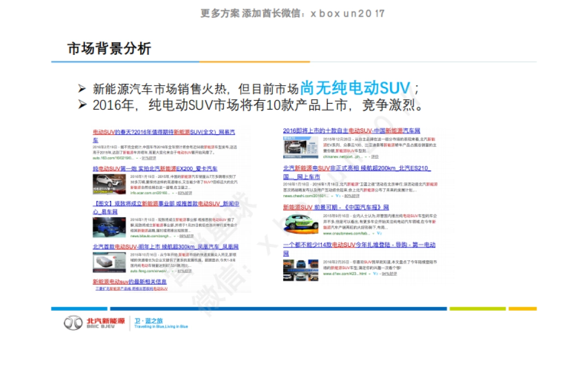Viewport: 588px width, 367px height.
Task: Click the BAIC BJEV logo emblem
Action: (x=74, y=322)
